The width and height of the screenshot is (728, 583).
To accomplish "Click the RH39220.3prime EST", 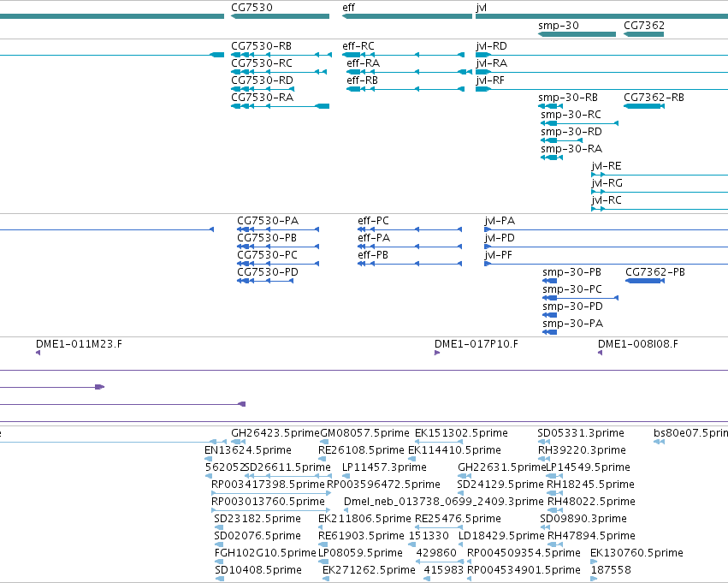I will (544, 459).
